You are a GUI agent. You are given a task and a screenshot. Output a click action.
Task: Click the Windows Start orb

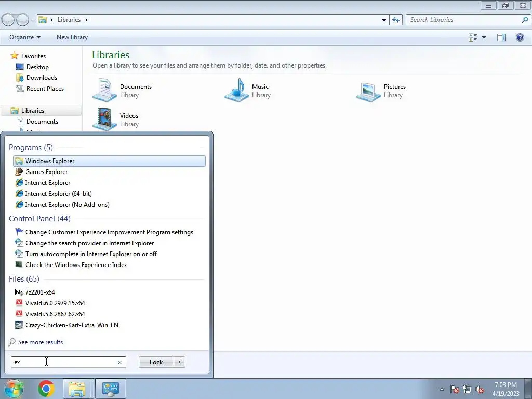click(13, 389)
